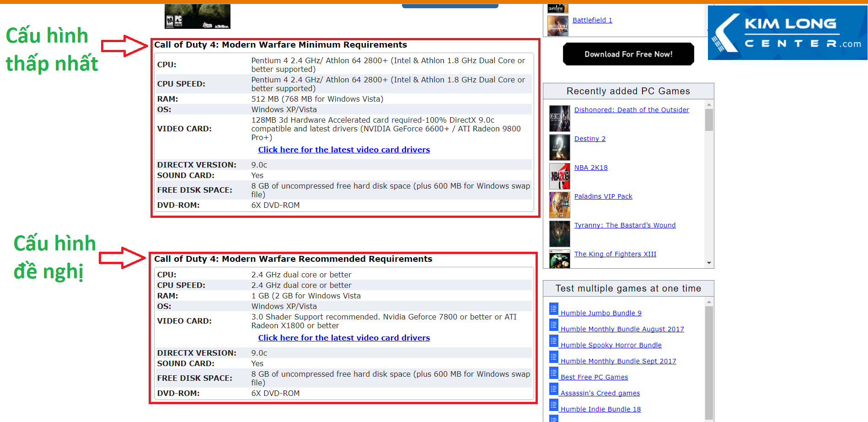This screenshot has height=422, width=868.
Task: Click the list icon next to Humble Indie Bundle 18
Action: point(554,405)
